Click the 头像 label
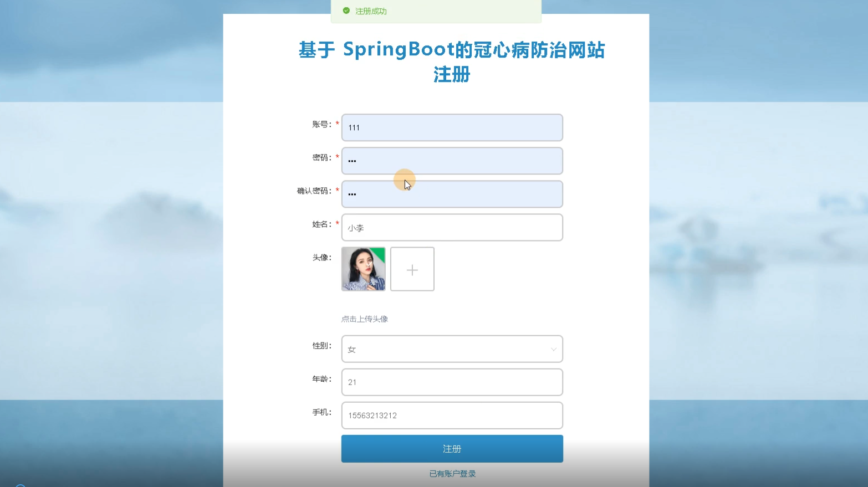This screenshot has height=487, width=868. click(x=321, y=257)
